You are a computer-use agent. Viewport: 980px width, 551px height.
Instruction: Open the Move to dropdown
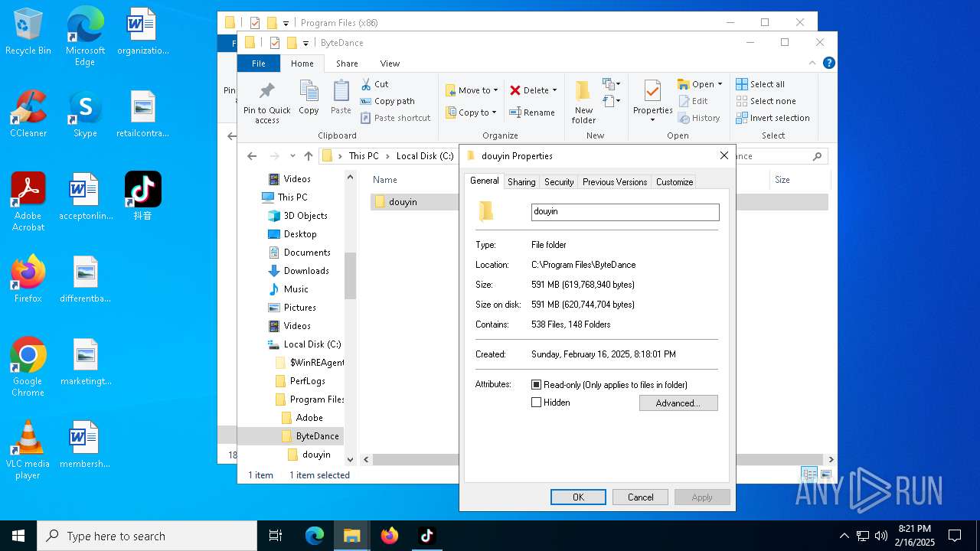(x=472, y=90)
